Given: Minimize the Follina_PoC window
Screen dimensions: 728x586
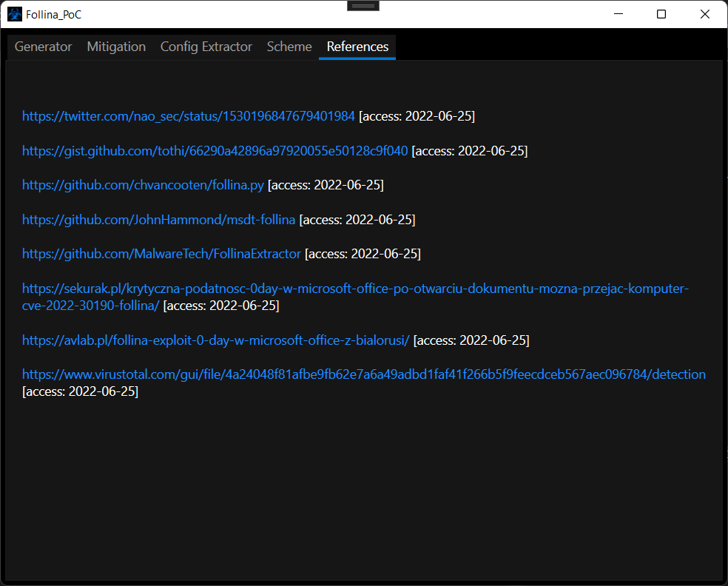Looking at the screenshot, I should pyautogui.click(x=619, y=14).
